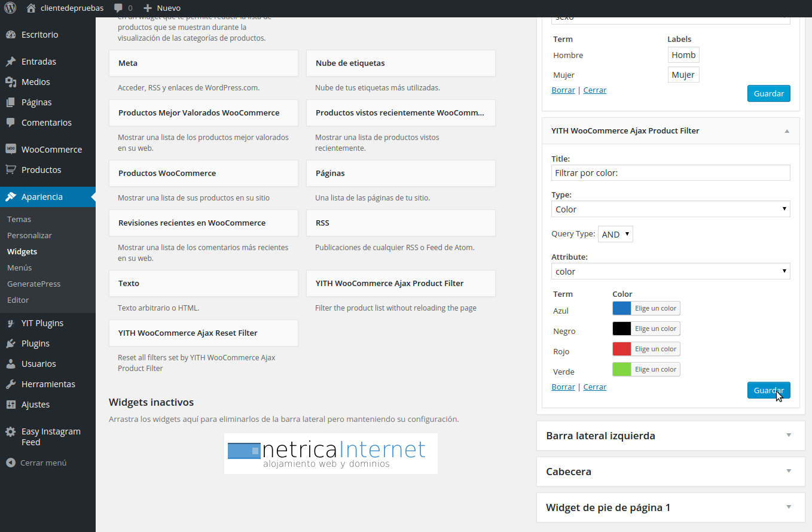Pick the color swatch for Rojo
This screenshot has height=532, width=812.
coord(622,349)
